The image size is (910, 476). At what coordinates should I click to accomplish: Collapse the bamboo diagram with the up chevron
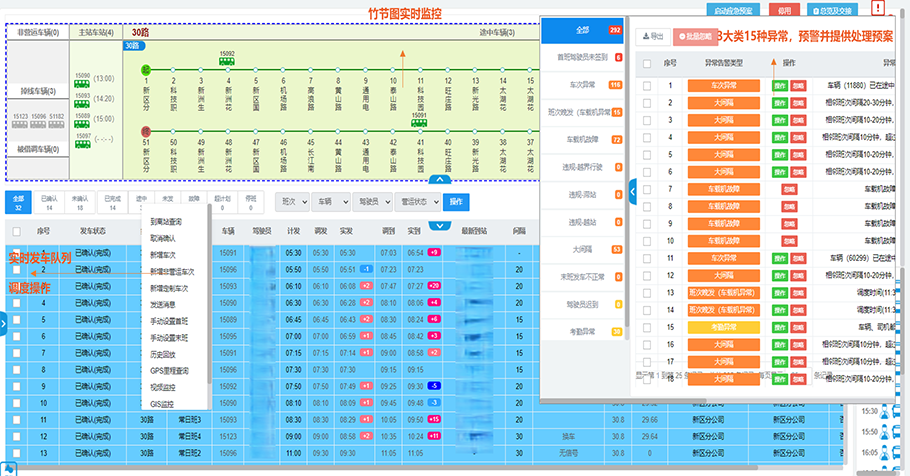[x=438, y=180]
